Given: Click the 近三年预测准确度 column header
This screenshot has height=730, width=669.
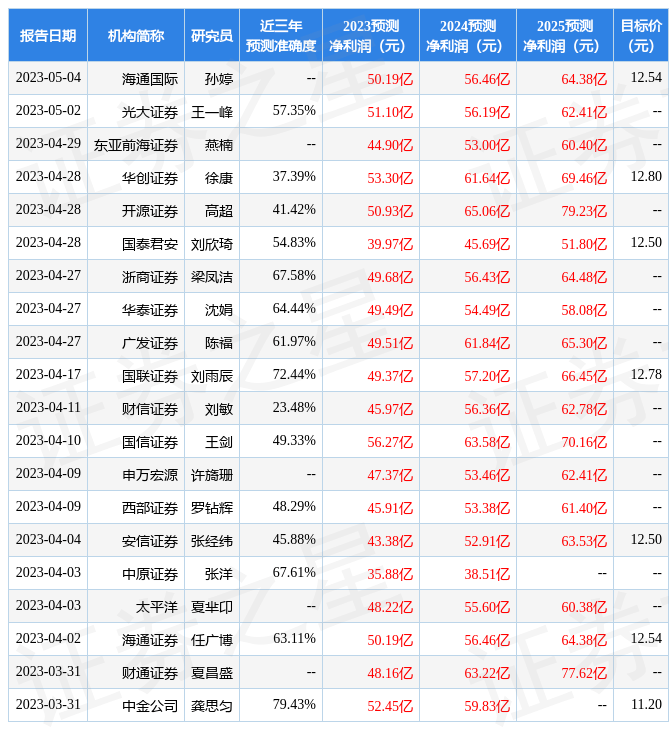Looking at the screenshot, I should click(281, 35).
